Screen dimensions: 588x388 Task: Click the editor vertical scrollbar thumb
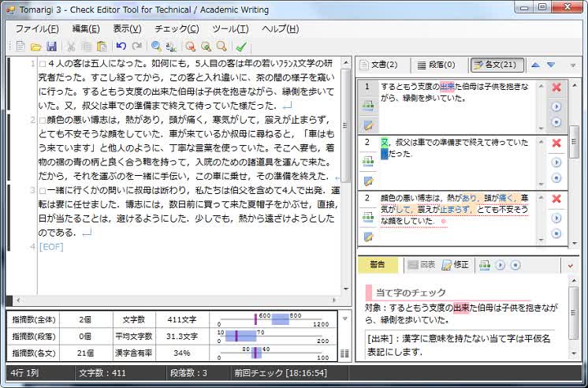coord(345,125)
